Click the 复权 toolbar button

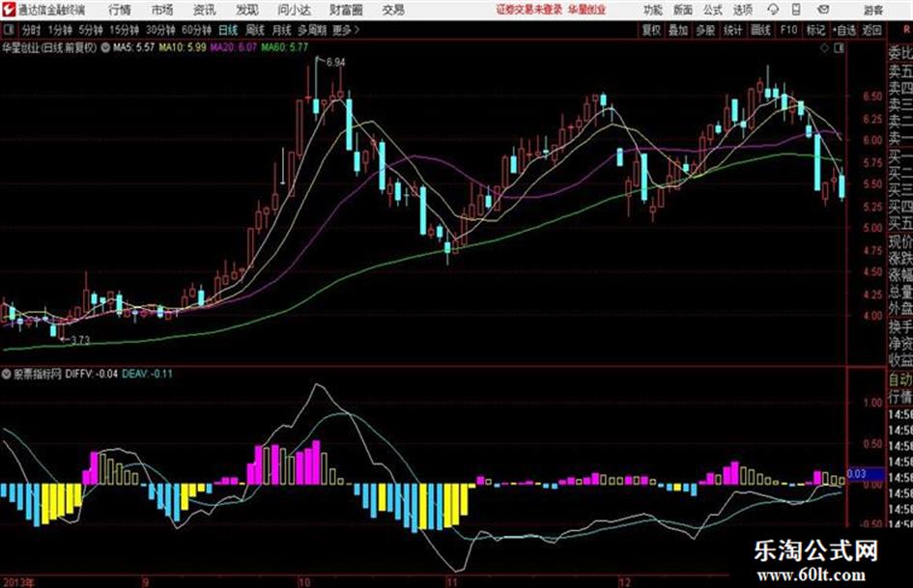651,30
